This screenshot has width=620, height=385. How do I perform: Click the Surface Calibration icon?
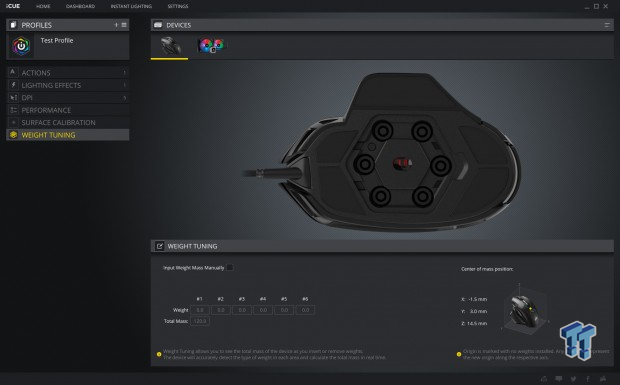point(13,123)
